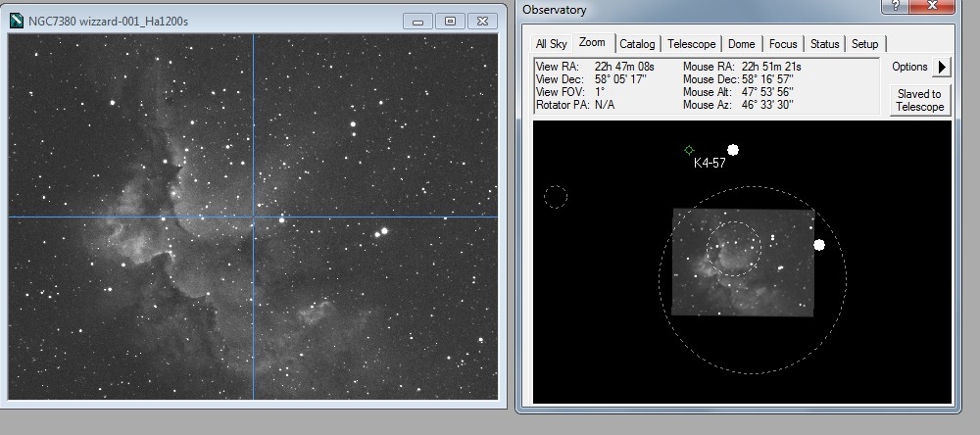Click the small dashed circle at chart left
Screen dimensions: 980x435
[555, 197]
